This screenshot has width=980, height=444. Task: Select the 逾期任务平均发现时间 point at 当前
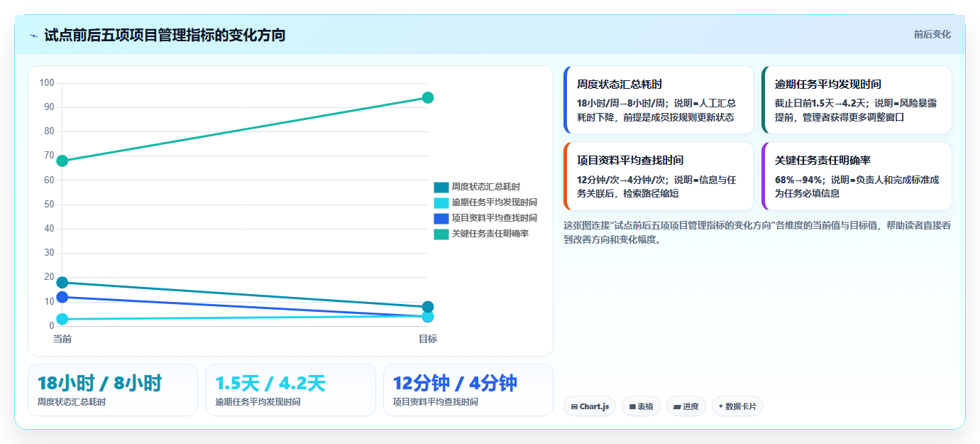[x=62, y=319]
